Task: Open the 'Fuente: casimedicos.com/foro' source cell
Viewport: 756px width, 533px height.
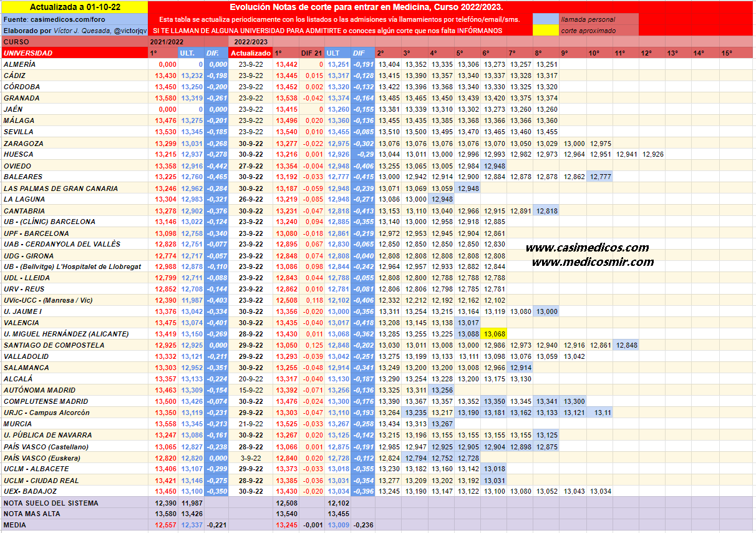Action: [x=74, y=19]
